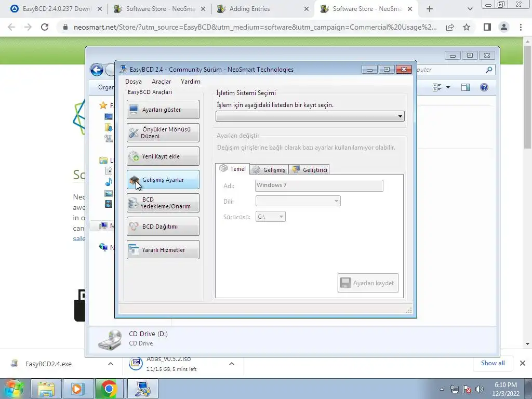Click share page icon in address bar
Viewport: 532px width, 399px height.
point(450,27)
